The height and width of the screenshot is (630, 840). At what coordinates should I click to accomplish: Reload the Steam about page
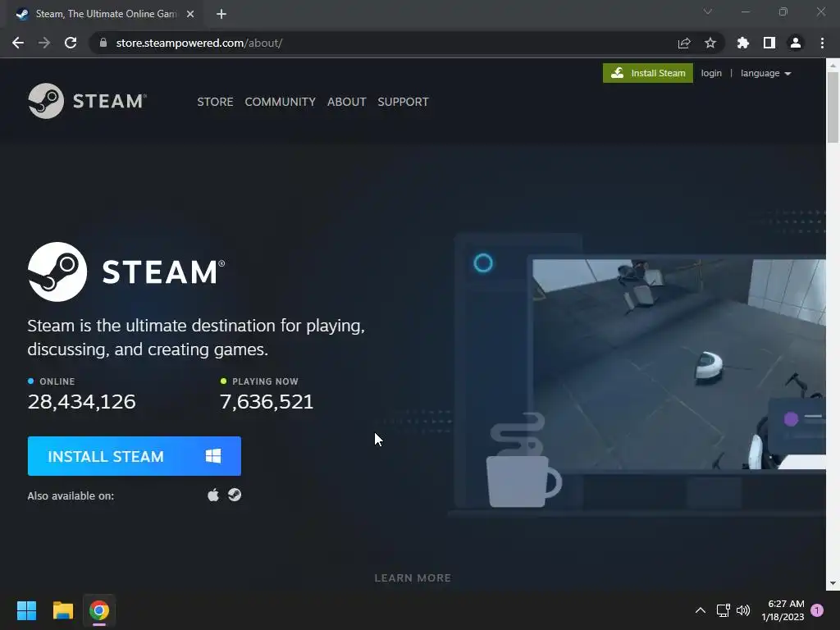[x=71, y=43]
